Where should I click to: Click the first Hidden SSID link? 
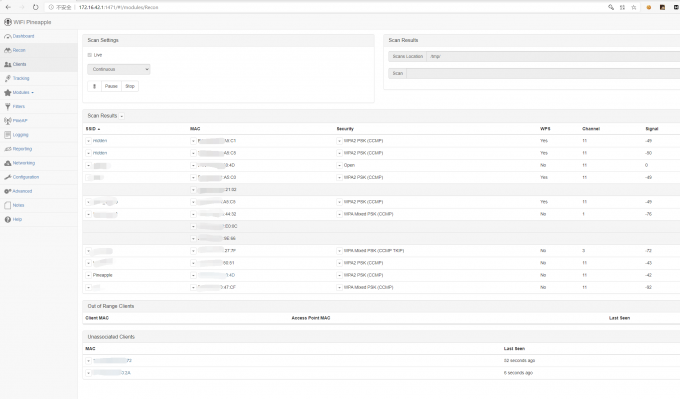[100, 141]
